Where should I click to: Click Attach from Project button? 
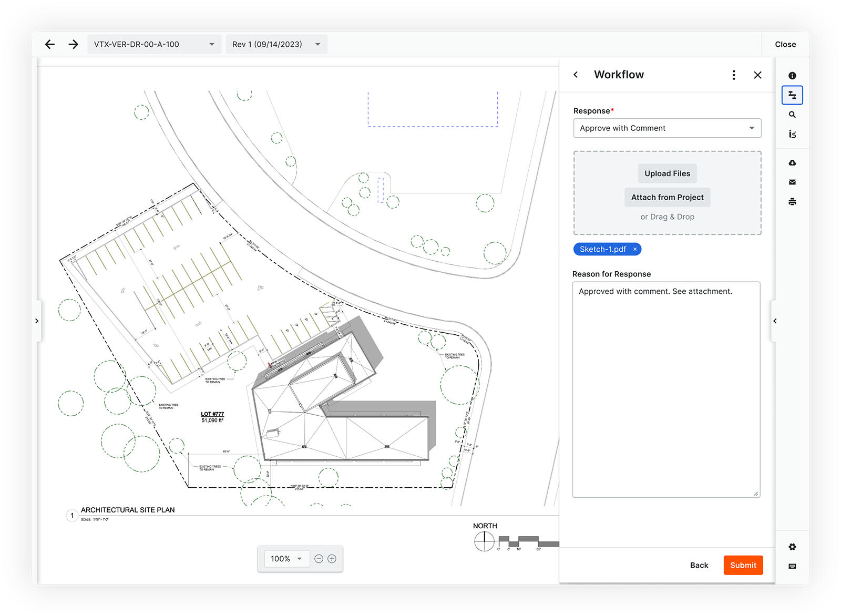tap(668, 197)
